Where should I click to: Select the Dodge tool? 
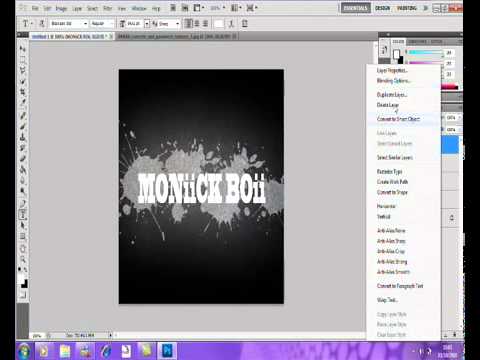[x=22, y=191]
